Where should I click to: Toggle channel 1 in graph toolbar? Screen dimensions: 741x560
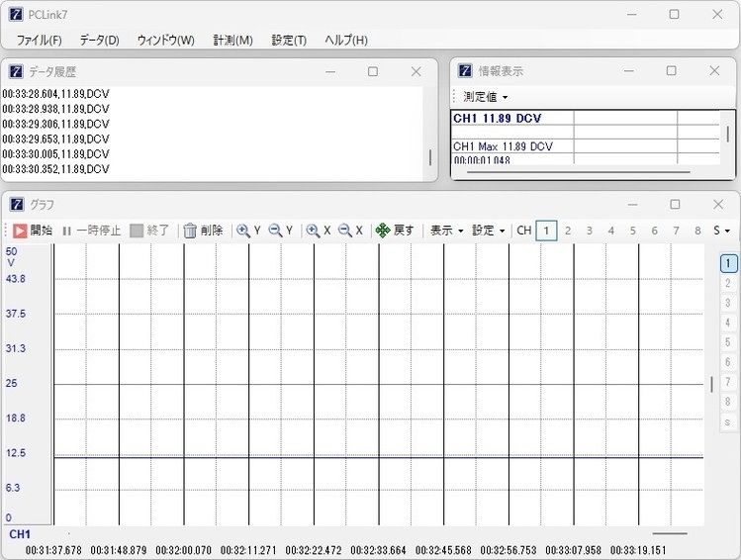tap(546, 231)
